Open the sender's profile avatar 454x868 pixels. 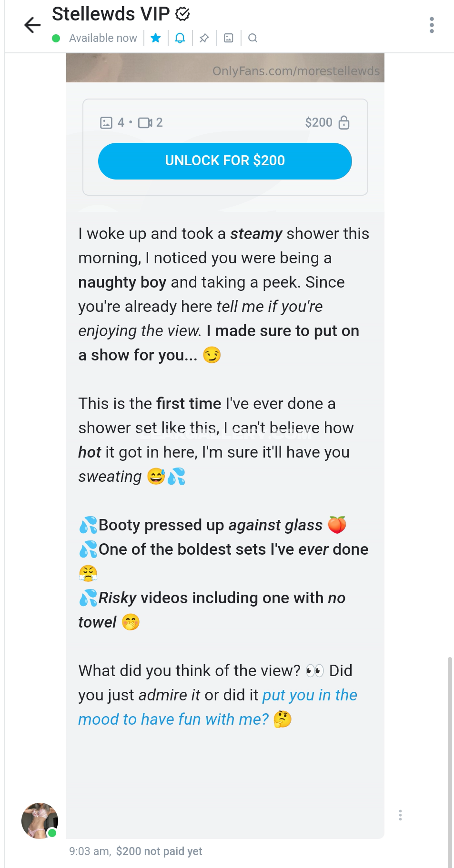(x=40, y=820)
